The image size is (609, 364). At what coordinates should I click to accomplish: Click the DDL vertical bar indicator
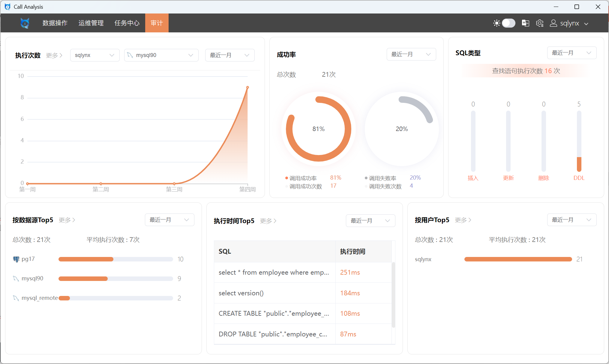[579, 141]
